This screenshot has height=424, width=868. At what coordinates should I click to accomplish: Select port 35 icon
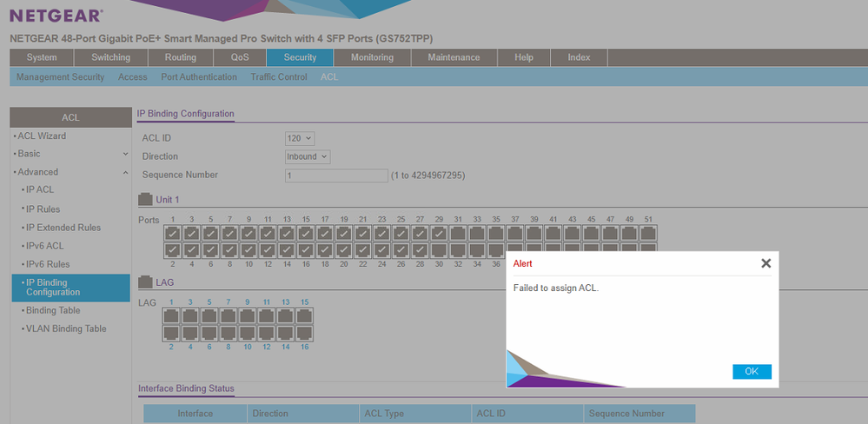click(x=496, y=233)
